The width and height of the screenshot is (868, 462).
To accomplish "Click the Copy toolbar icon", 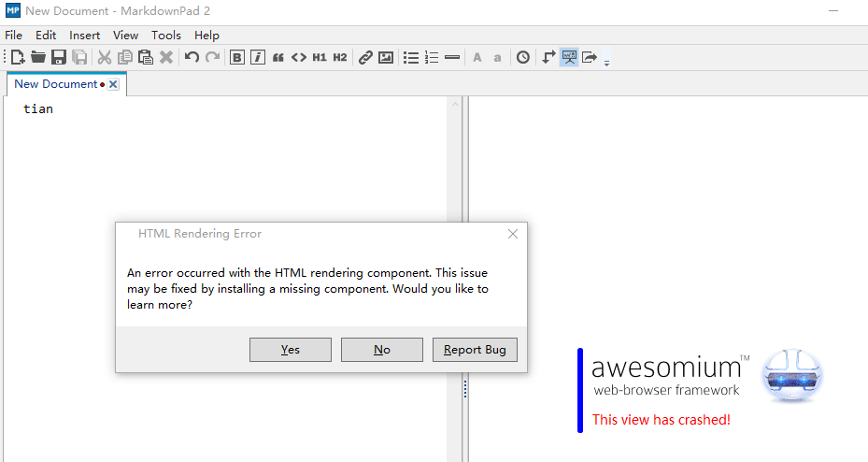I will [x=125, y=57].
